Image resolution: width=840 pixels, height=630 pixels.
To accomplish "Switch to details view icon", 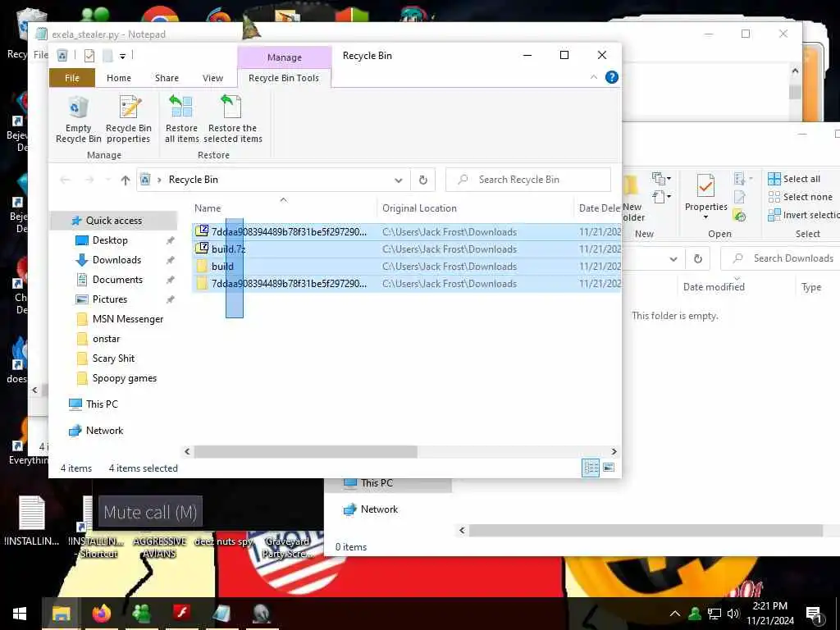I will [591, 468].
